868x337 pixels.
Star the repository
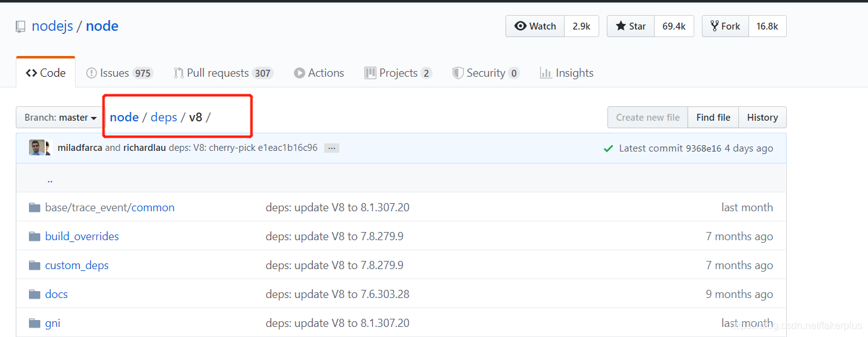tap(631, 26)
